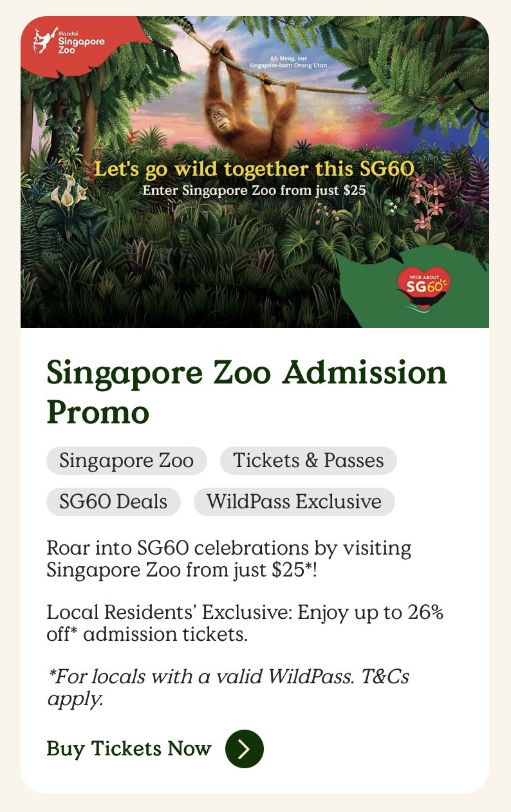Viewport: 511px width, 812px height.
Task: Click the Local Residents' Exclusive paragraph
Action: click(x=245, y=623)
